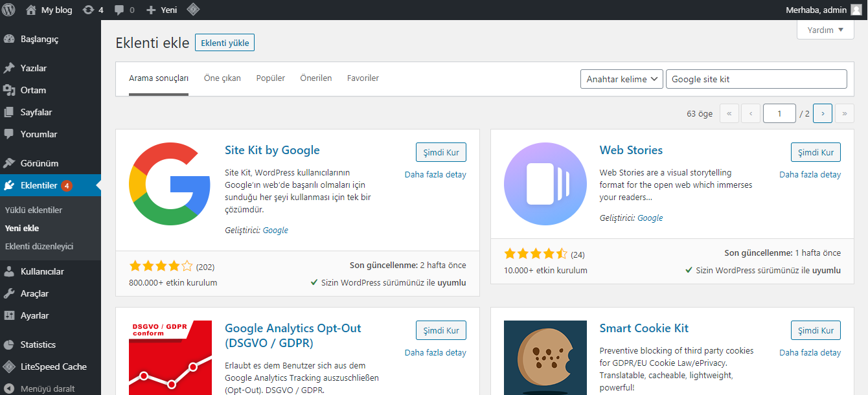
Task: Click the Görünüm paintbrush icon
Action: (9, 163)
